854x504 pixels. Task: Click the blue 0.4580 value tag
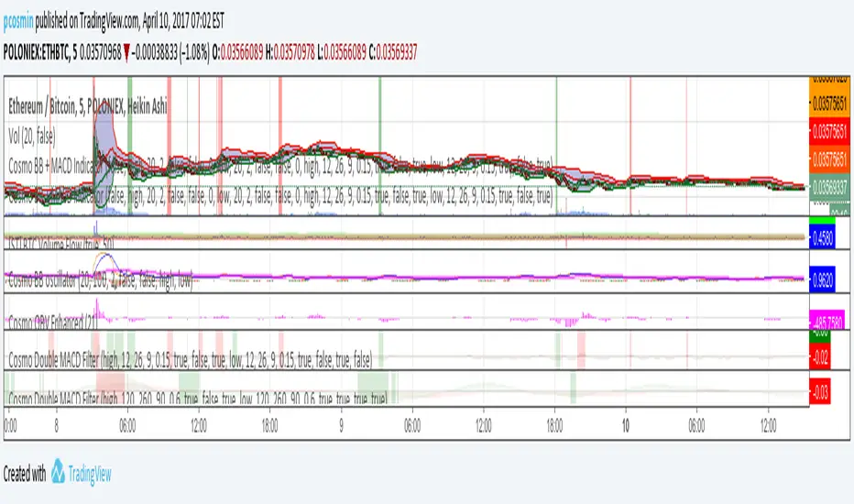pyautogui.click(x=822, y=238)
